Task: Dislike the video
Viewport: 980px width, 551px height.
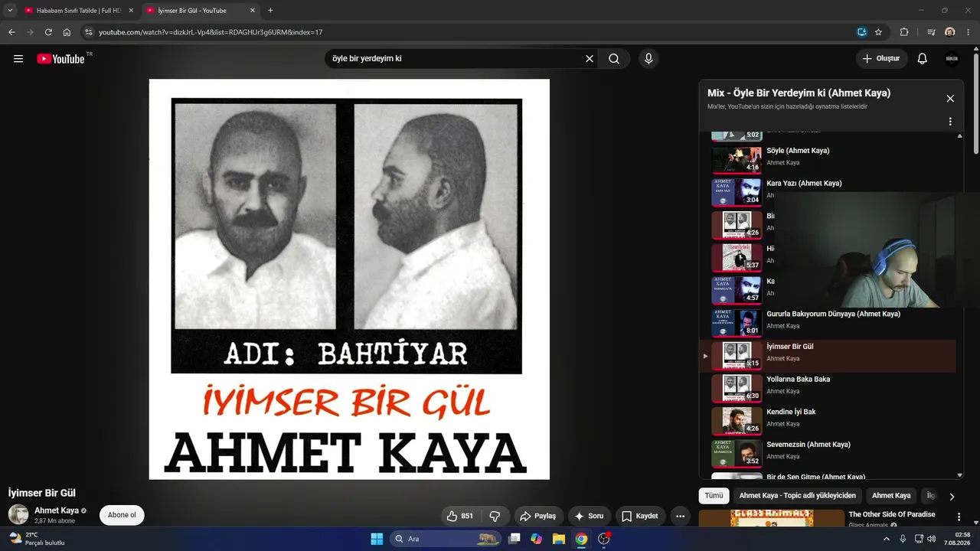Action: (x=495, y=516)
